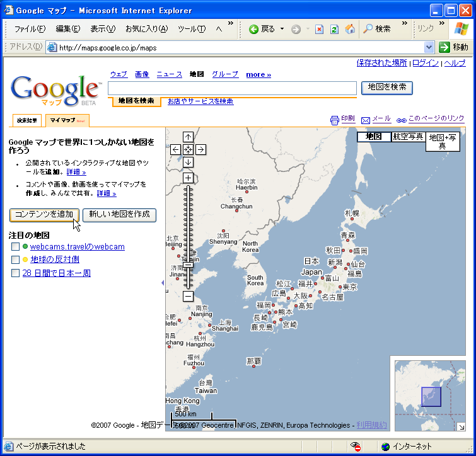Zoom in with the plus button

188,178
